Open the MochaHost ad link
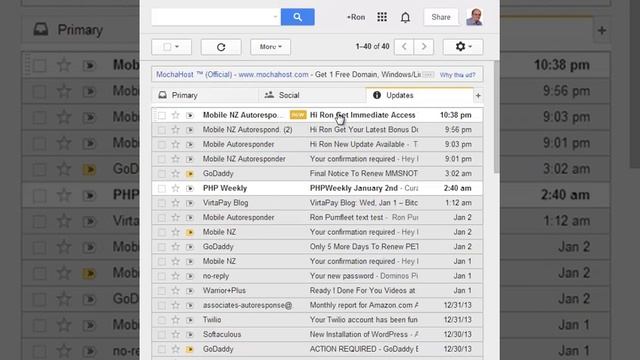The width and height of the screenshot is (640, 360). 232,75
